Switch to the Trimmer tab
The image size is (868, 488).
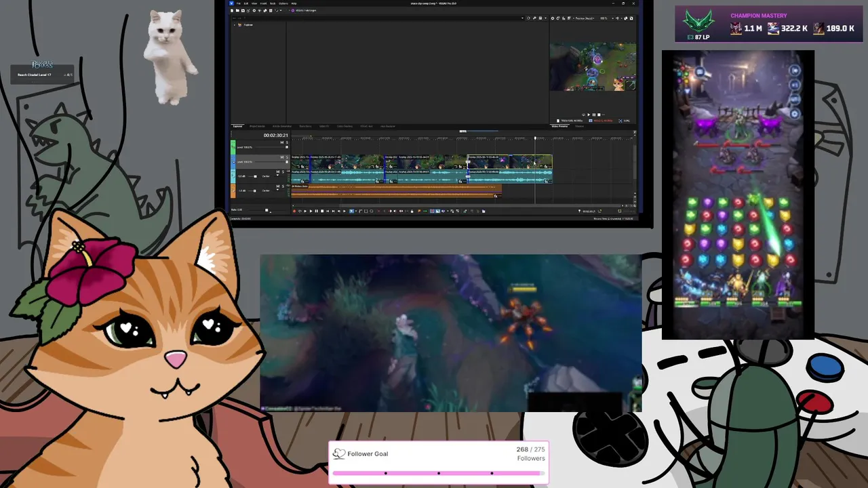(580, 126)
